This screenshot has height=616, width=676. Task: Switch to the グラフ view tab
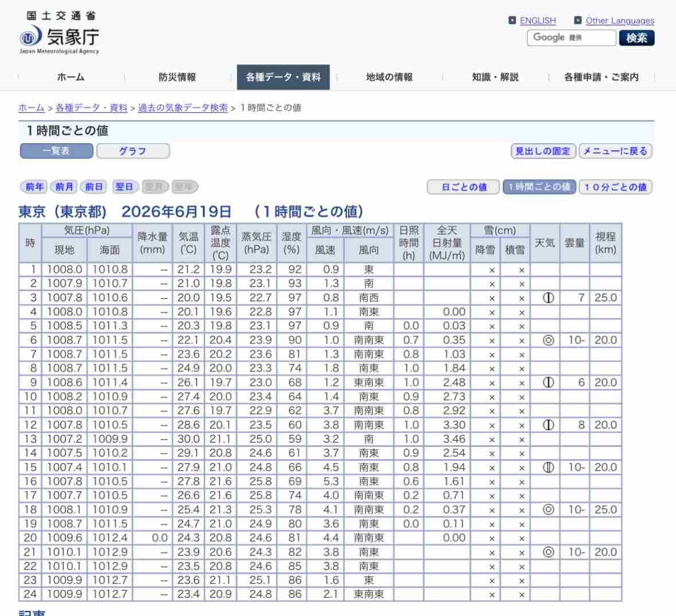133,151
